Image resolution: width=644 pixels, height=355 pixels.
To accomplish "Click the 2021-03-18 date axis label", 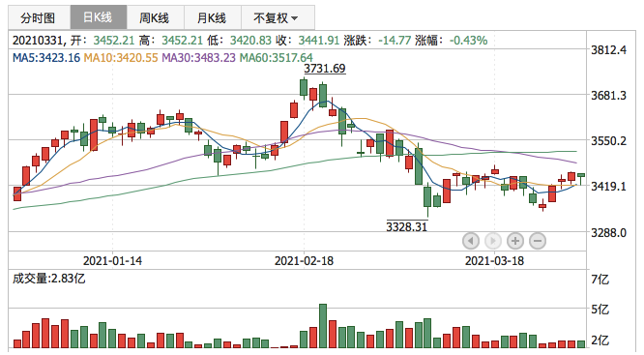I will pyautogui.click(x=494, y=261).
